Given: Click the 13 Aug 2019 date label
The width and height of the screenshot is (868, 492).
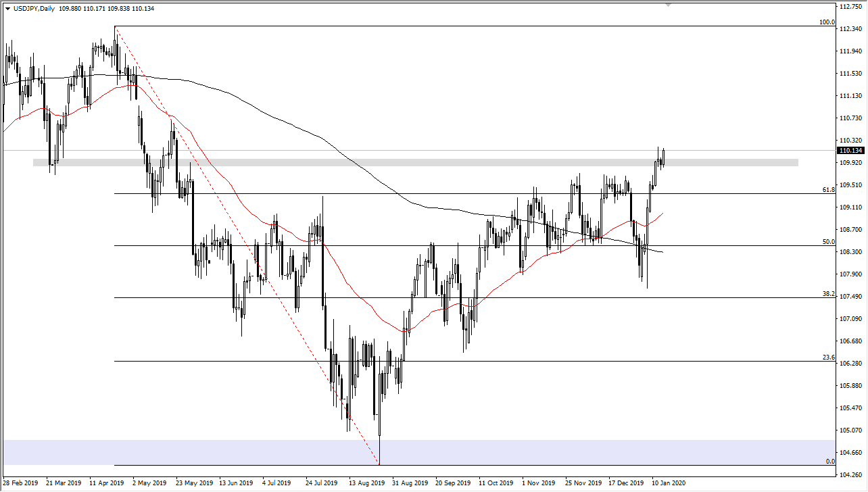Looking at the screenshot, I should tap(366, 483).
